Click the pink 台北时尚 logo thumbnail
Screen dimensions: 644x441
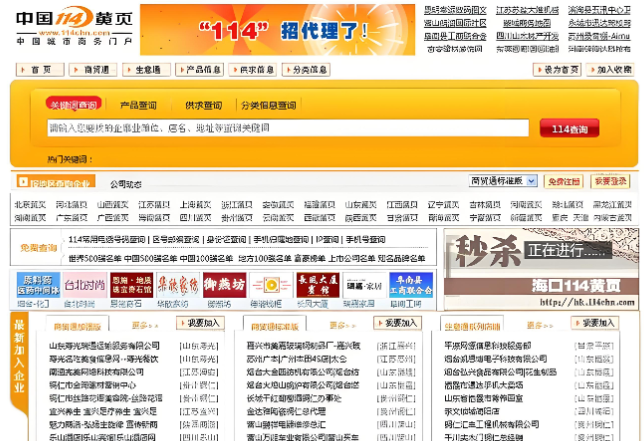pos(85,285)
